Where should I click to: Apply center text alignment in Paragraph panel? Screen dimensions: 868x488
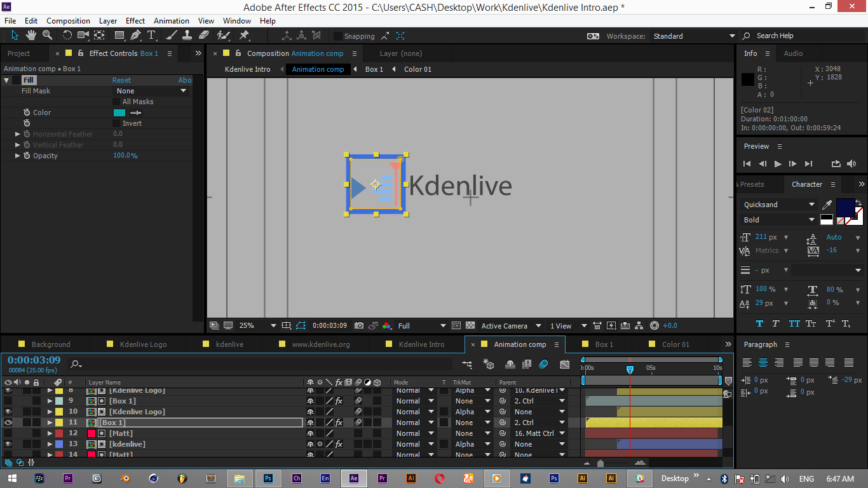click(763, 363)
